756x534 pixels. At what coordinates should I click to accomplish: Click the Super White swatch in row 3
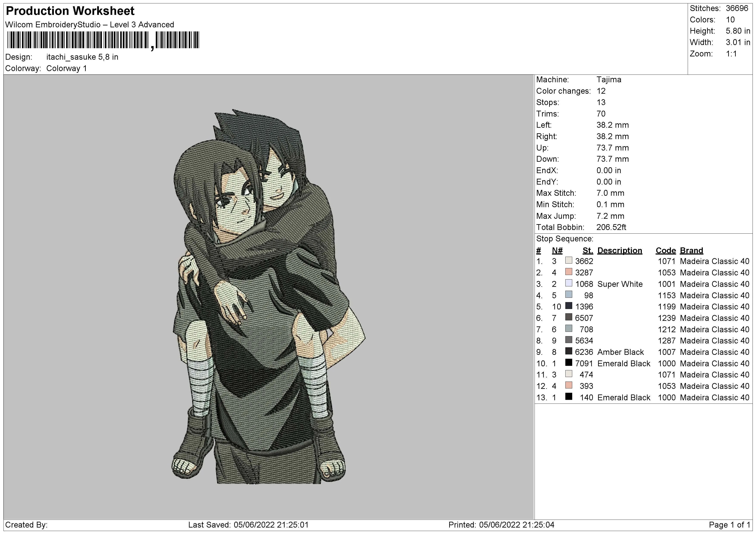click(x=569, y=283)
